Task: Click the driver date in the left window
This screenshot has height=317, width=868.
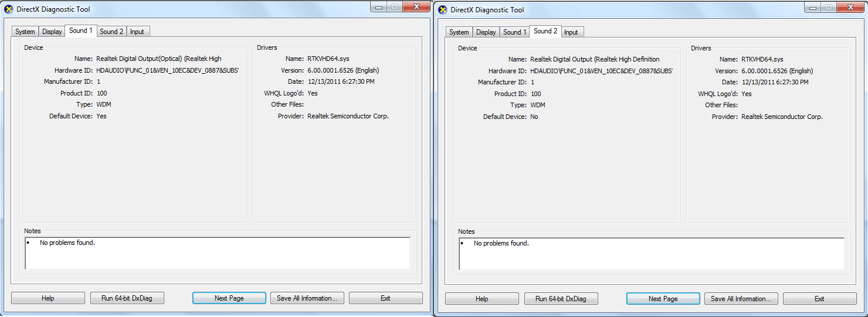Action: [x=341, y=81]
